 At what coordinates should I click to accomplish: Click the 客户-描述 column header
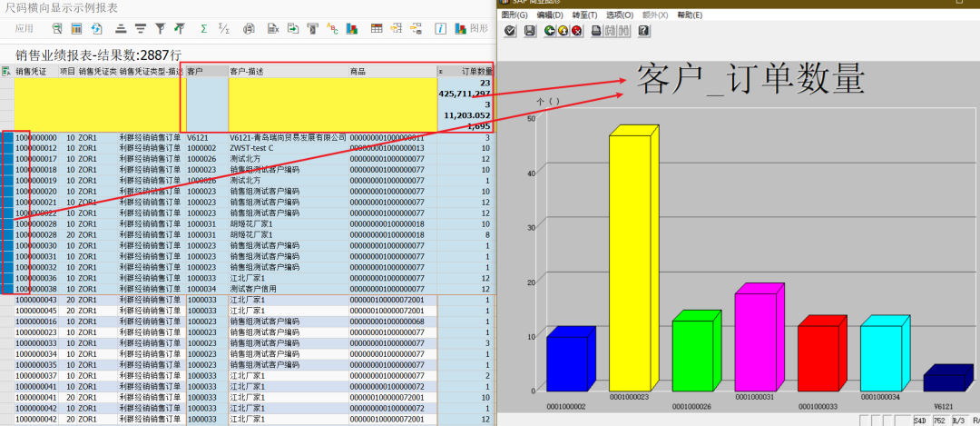tap(289, 72)
